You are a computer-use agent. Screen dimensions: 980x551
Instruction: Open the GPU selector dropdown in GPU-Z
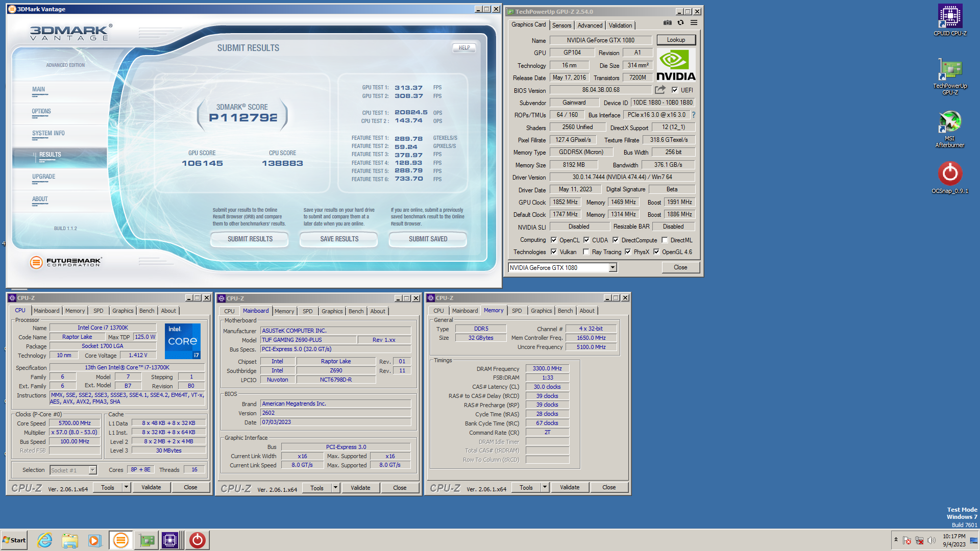(x=612, y=267)
